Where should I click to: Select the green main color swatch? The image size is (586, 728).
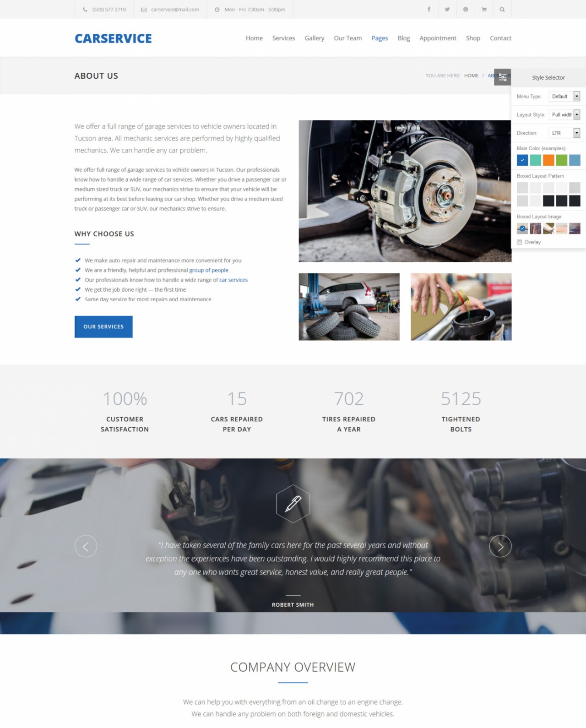[x=562, y=160]
